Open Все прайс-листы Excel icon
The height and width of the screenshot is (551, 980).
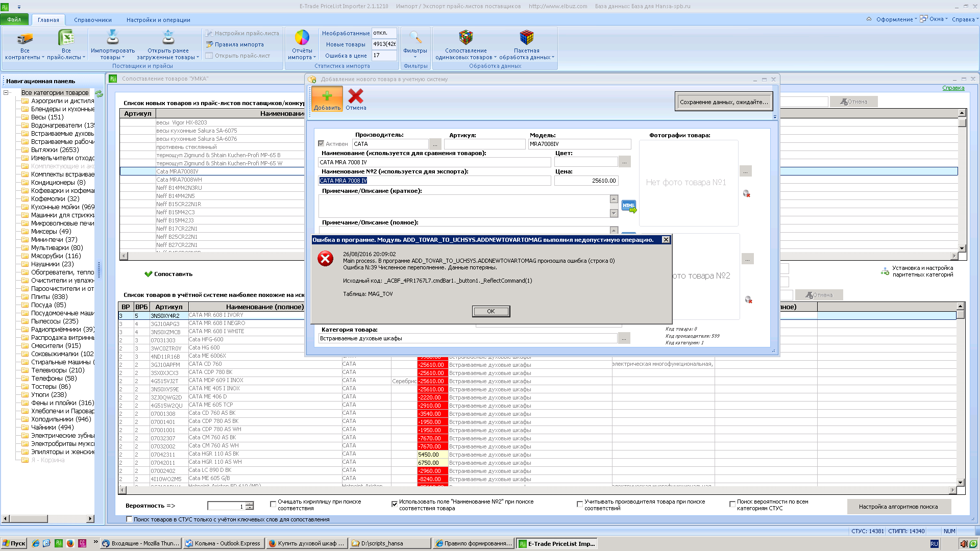pos(66,38)
